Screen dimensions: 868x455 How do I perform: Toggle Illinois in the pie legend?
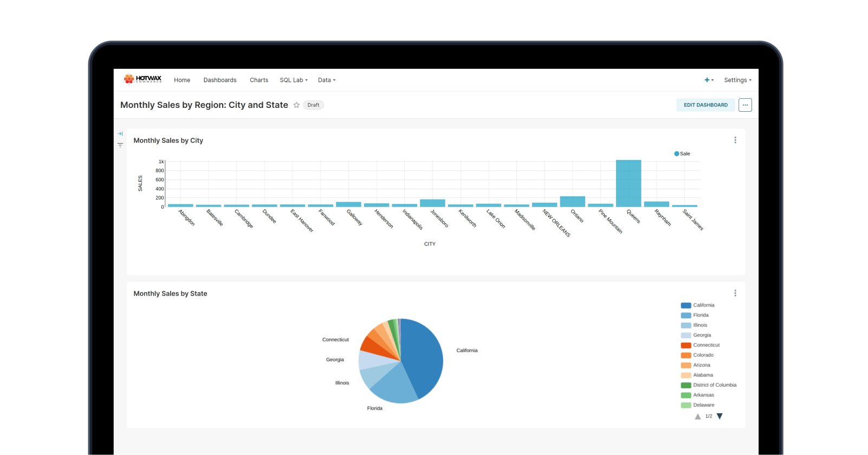point(694,325)
